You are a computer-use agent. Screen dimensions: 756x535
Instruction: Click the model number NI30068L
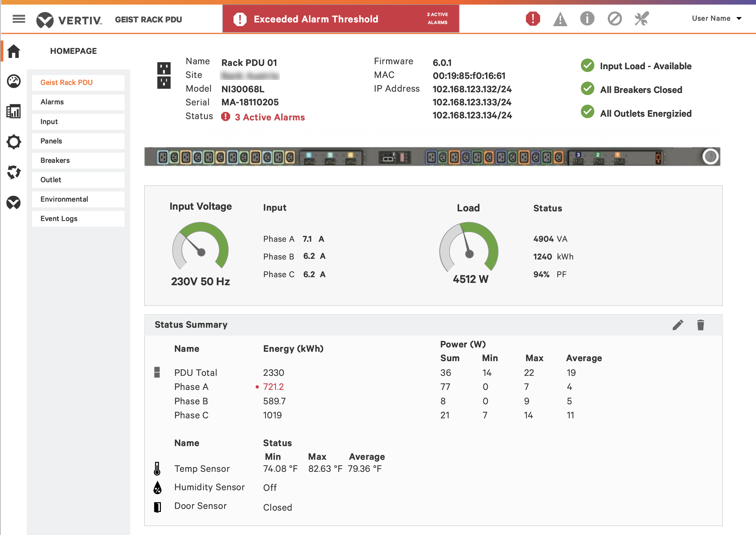point(243,89)
